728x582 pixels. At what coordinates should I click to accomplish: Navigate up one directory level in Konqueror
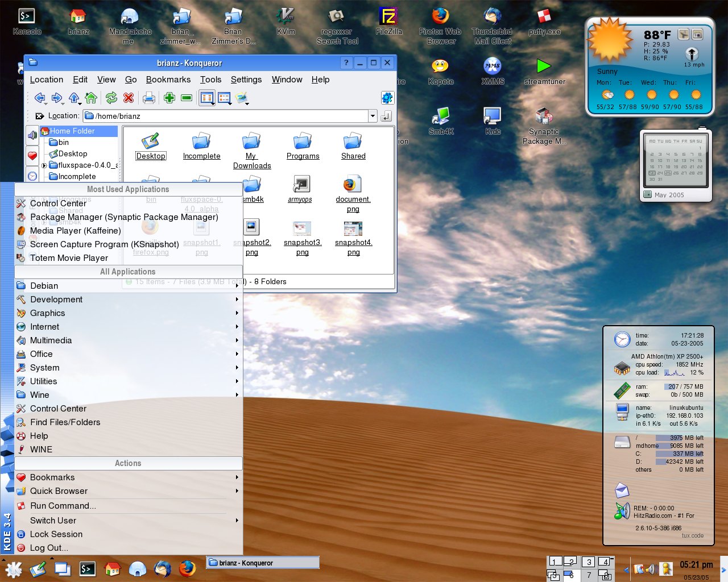point(74,98)
